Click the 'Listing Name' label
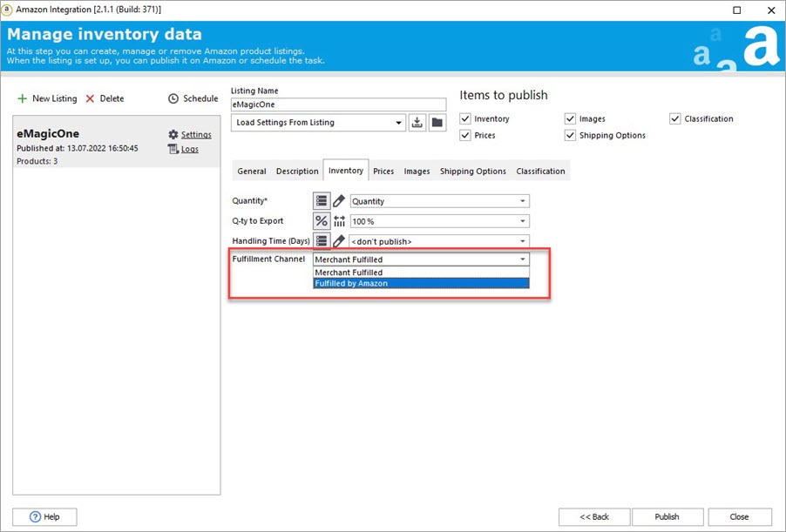786x532 pixels. click(x=254, y=91)
